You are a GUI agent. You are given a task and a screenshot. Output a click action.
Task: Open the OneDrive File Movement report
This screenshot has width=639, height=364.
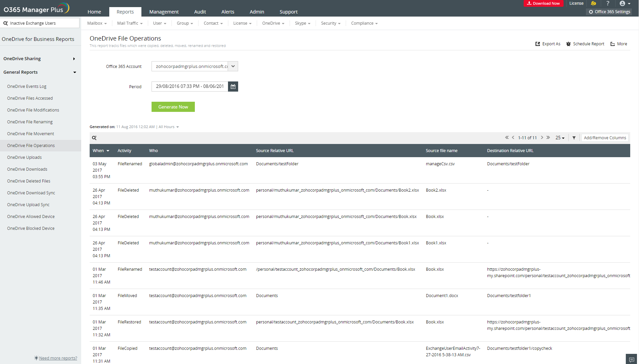[30, 134]
